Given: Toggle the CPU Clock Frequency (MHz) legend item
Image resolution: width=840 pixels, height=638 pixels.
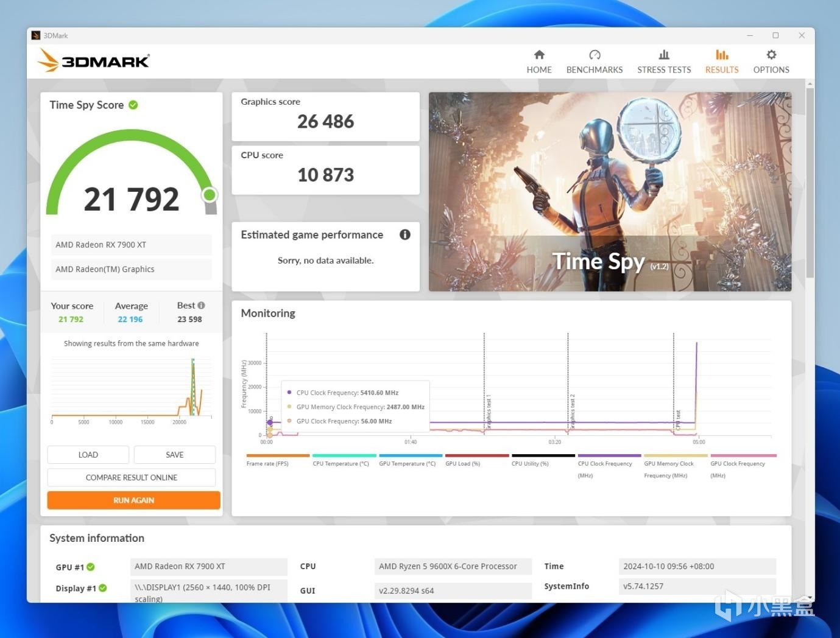Looking at the screenshot, I should pyautogui.click(x=609, y=466).
